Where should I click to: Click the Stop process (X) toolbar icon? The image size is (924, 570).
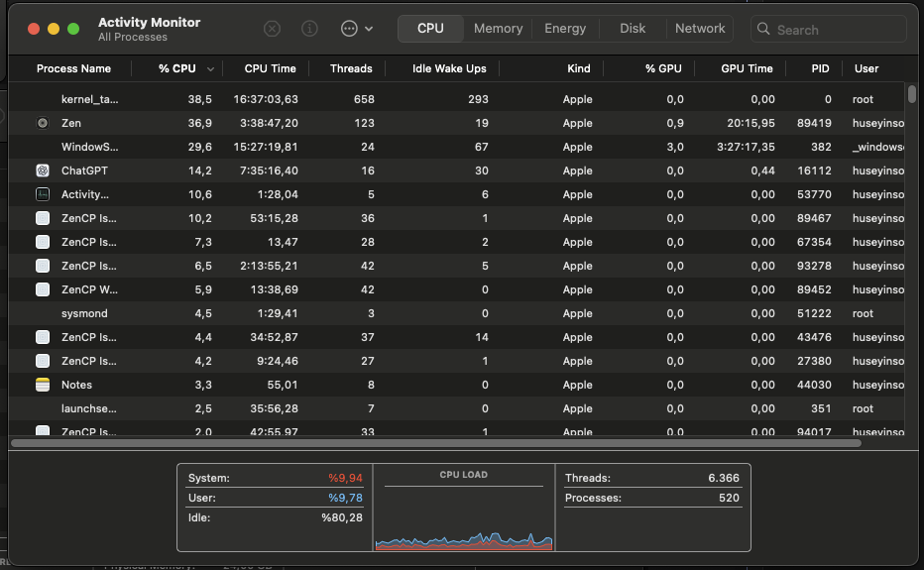click(272, 29)
